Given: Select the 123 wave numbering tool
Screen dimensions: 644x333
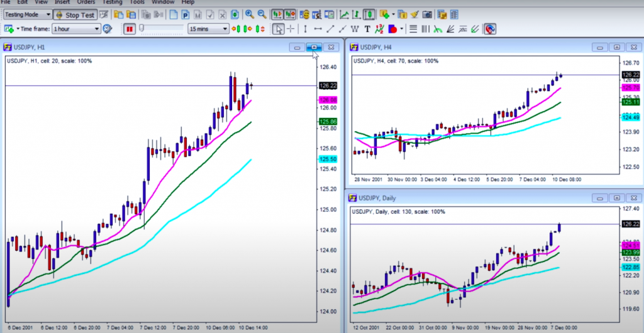Looking at the screenshot, I should pos(379,29).
